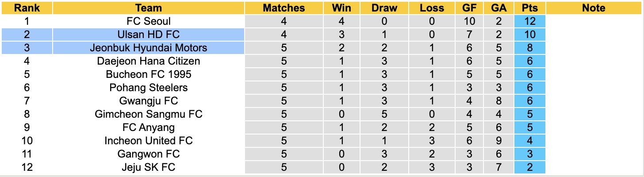Open Daejeon Hana Citizen team entry
Image resolution: width=644 pixels, height=177 pixels.
point(149,61)
